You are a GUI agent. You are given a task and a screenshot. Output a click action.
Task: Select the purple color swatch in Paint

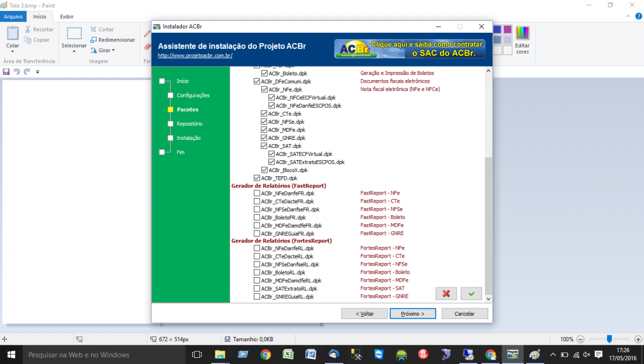(507, 30)
